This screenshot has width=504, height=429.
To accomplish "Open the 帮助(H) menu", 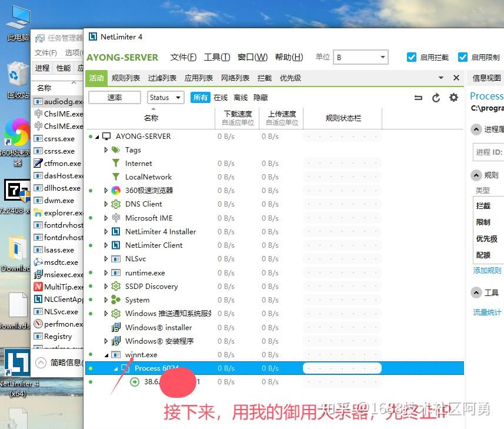I will (x=288, y=57).
